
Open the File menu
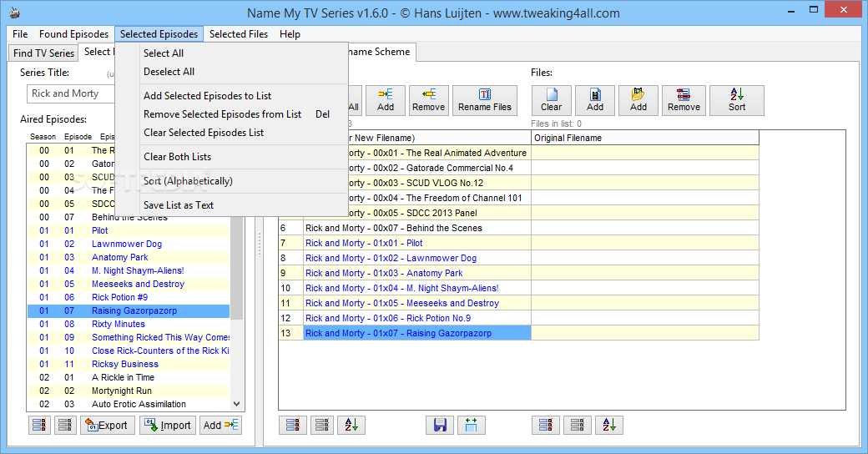20,33
